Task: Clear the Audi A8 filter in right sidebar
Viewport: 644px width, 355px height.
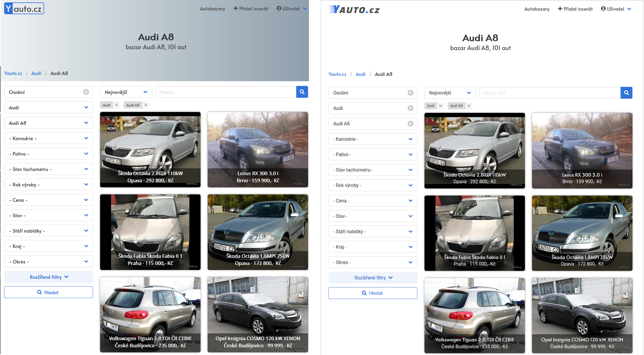Action: click(x=410, y=124)
